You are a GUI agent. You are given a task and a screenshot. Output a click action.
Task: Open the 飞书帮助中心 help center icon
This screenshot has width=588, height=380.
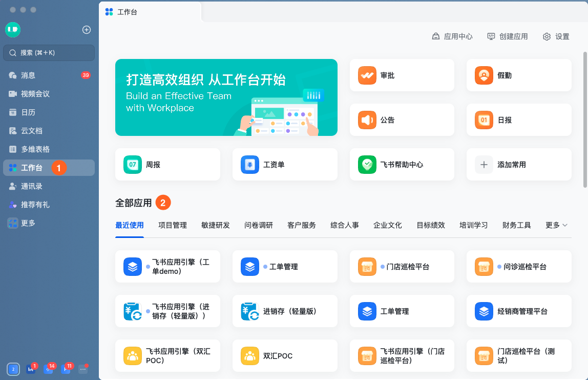click(x=367, y=165)
